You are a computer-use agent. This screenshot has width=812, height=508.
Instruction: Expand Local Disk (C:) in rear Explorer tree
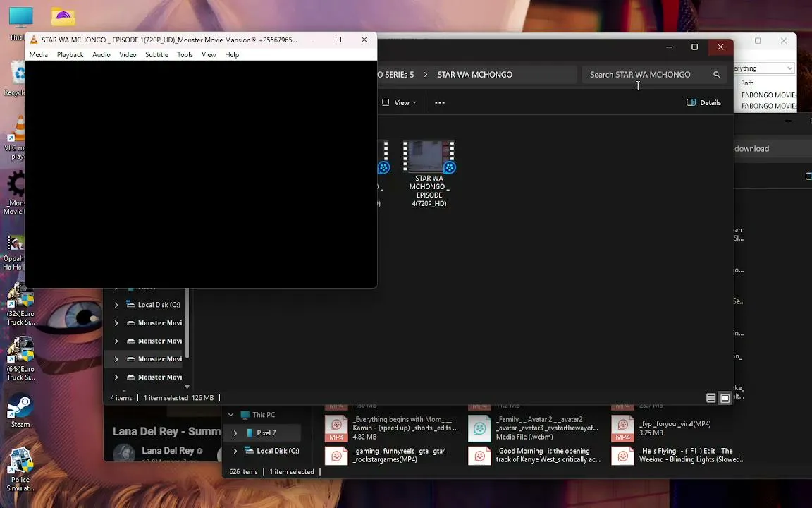point(235,451)
